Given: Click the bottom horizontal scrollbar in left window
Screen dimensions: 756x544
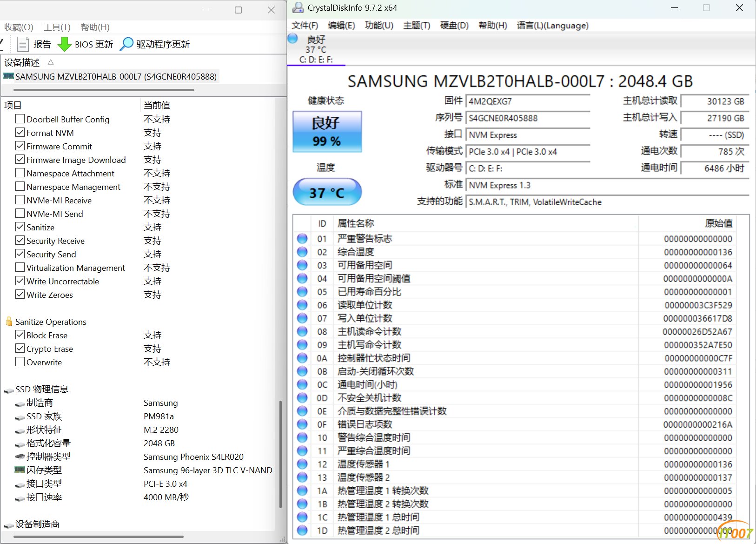Looking at the screenshot, I should (x=99, y=537).
